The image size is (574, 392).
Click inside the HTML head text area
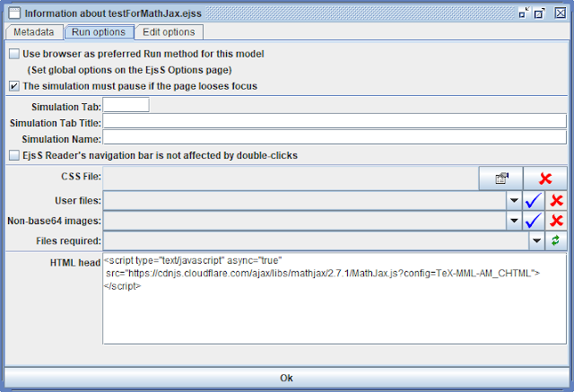(x=335, y=299)
